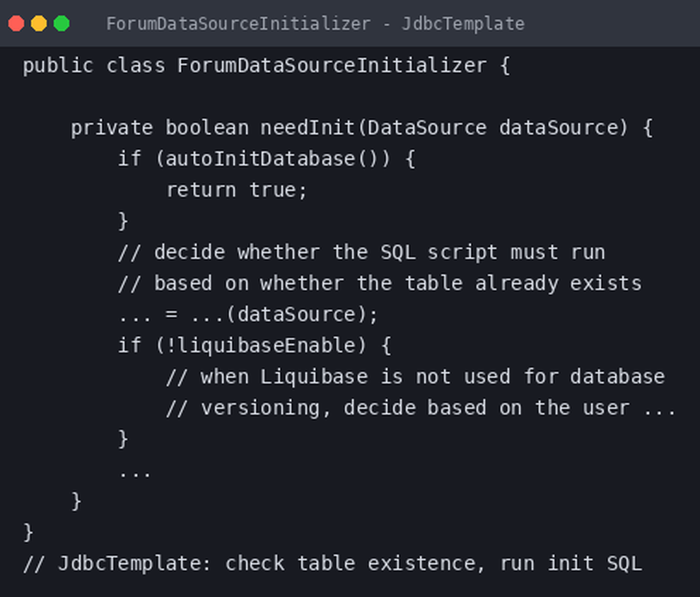Click the 'private boolean' keywords
The height and width of the screenshot is (597, 700).
(160, 128)
